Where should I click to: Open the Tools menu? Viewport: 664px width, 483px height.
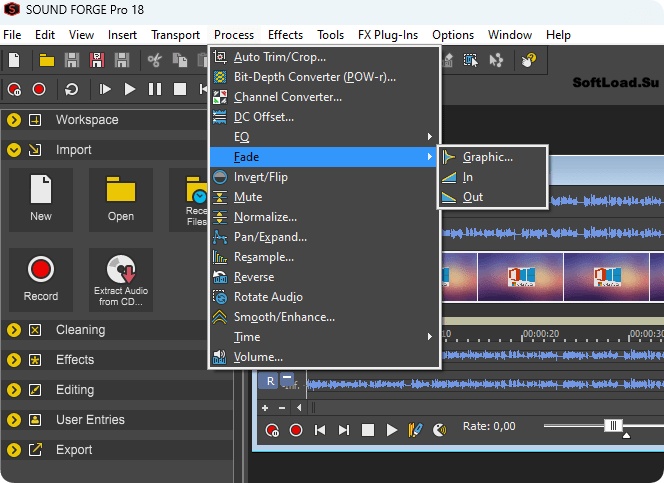[x=331, y=35]
